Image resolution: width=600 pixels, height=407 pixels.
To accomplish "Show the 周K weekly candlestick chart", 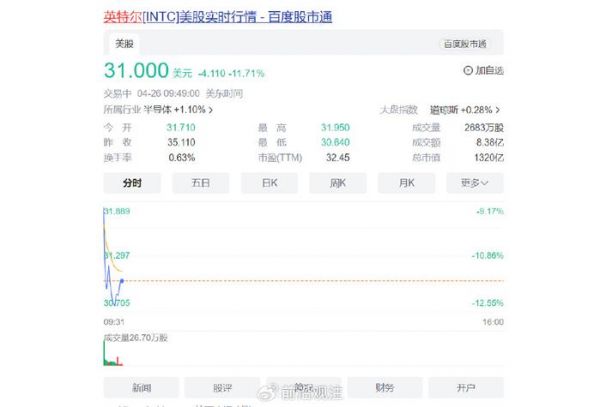I will (x=336, y=183).
